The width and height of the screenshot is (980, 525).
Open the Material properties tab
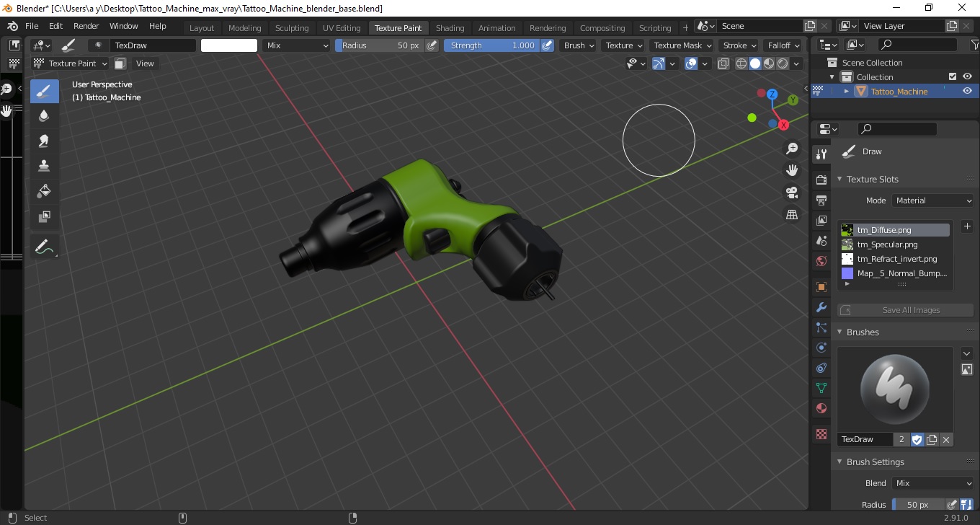pyautogui.click(x=821, y=408)
